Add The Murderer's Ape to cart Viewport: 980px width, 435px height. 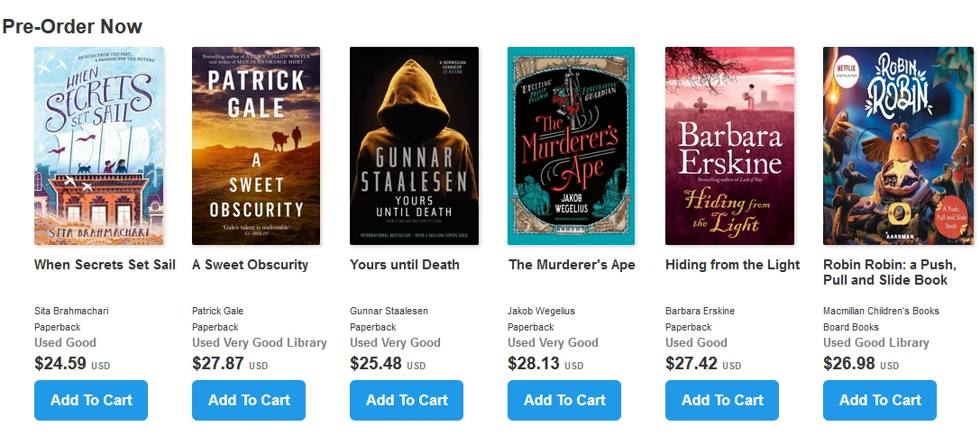coord(564,401)
